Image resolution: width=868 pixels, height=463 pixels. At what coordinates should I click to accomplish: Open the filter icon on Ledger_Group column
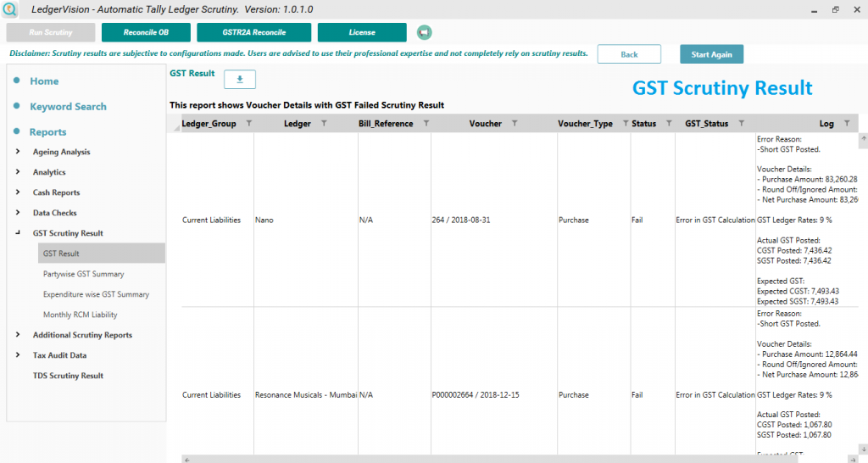tap(248, 124)
